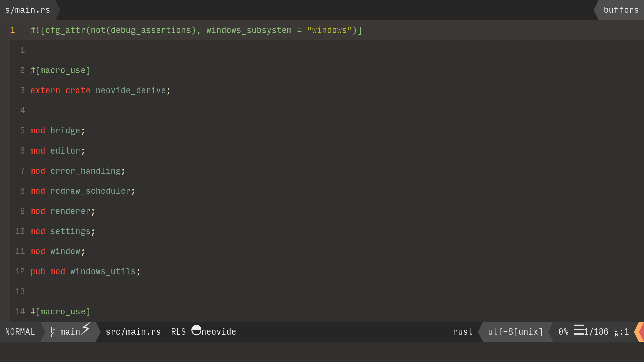Click the settings module name
644x362 pixels.
[x=70, y=231]
